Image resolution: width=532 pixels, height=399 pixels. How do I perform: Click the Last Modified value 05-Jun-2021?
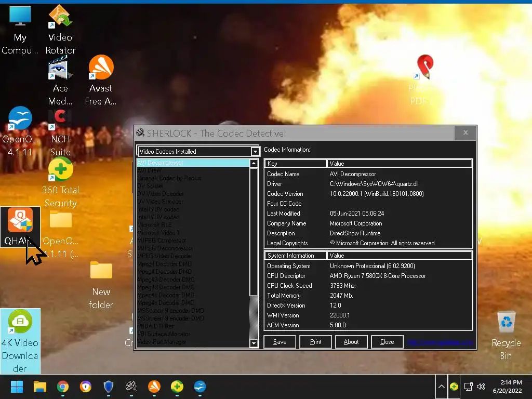point(357,214)
